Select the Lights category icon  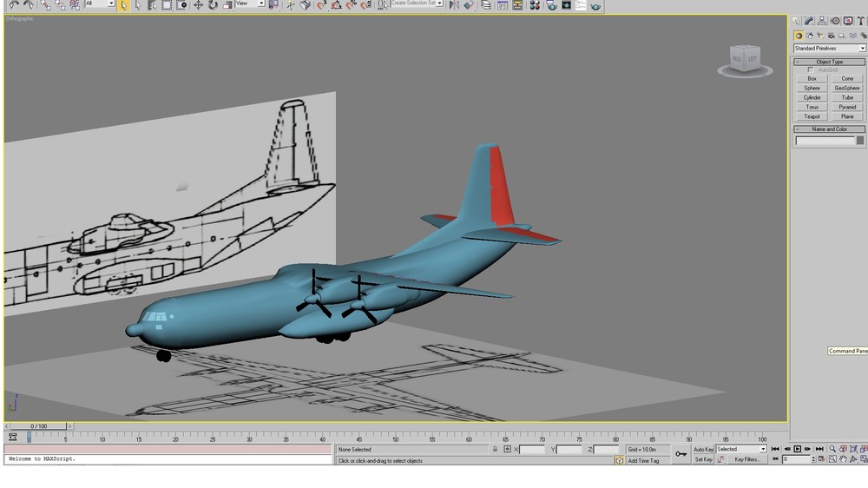click(820, 36)
